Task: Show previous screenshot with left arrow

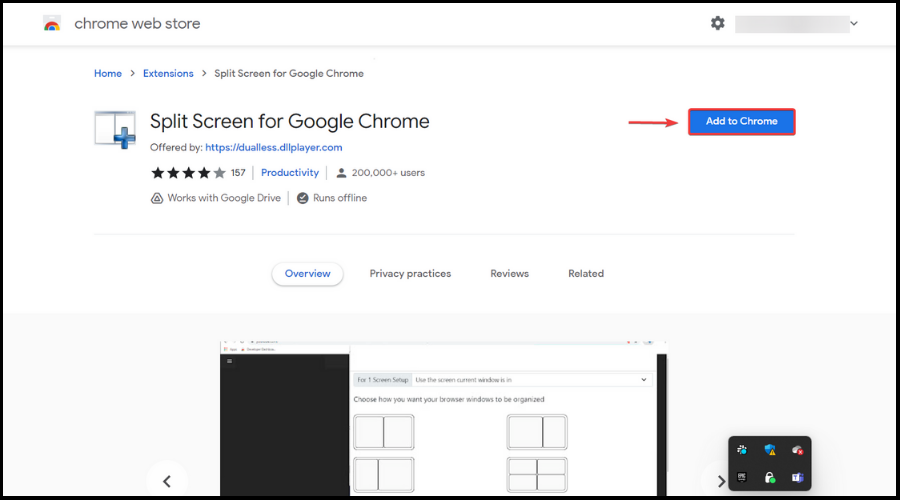Action: click(x=167, y=481)
